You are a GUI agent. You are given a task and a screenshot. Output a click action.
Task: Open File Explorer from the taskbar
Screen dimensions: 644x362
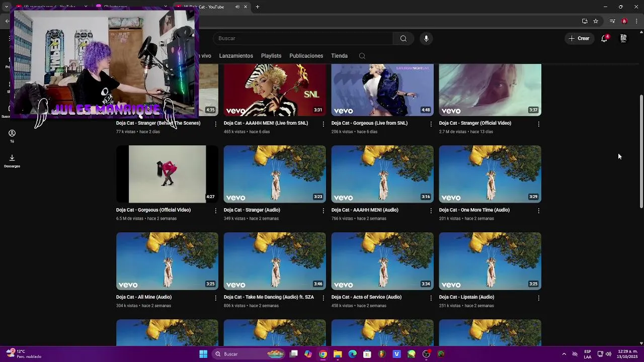click(x=338, y=354)
